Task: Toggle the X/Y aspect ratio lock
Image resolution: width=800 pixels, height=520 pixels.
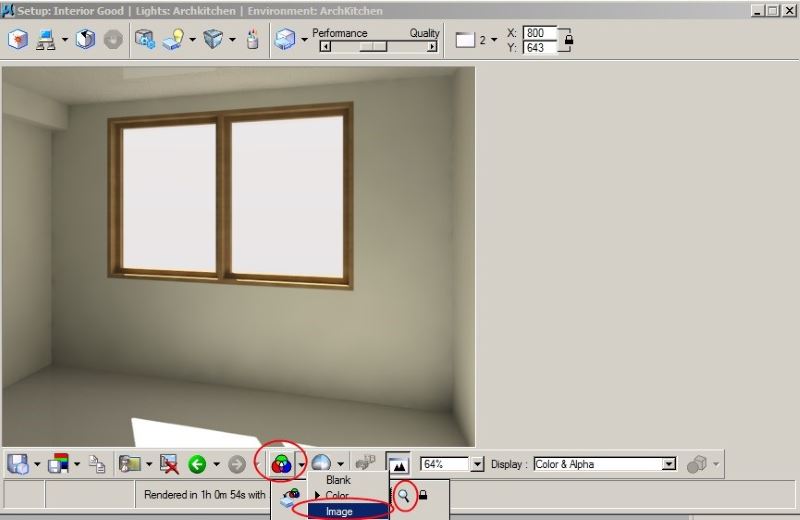Action: click(568, 40)
